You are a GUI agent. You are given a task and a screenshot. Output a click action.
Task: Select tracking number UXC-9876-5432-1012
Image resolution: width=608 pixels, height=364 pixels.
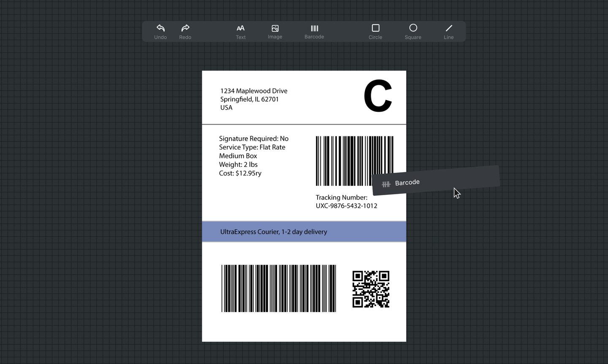tap(347, 206)
